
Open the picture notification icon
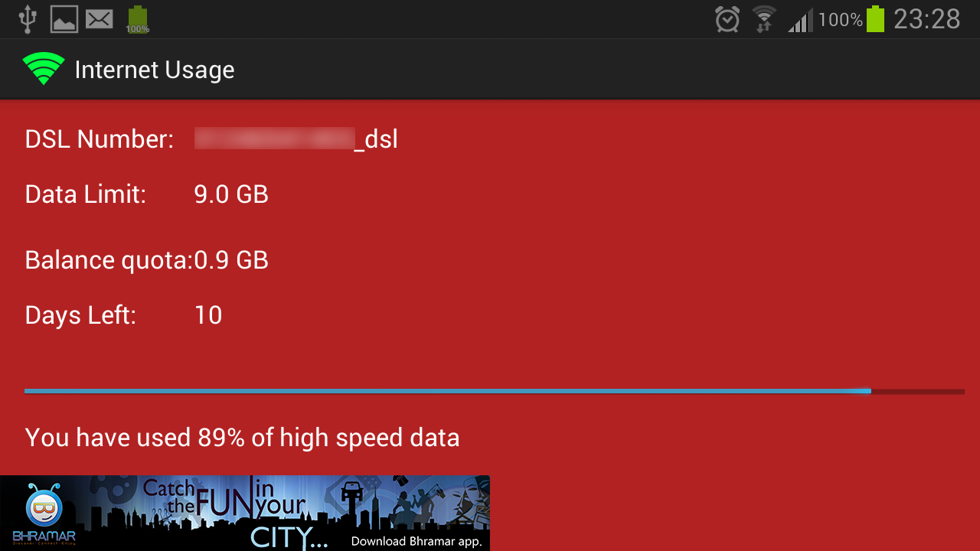pos(64,19)
